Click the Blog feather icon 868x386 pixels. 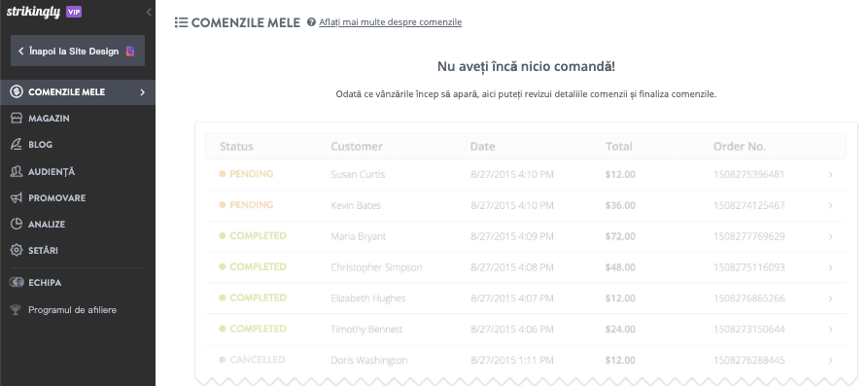pyautogui.click(x=17, y=145)
